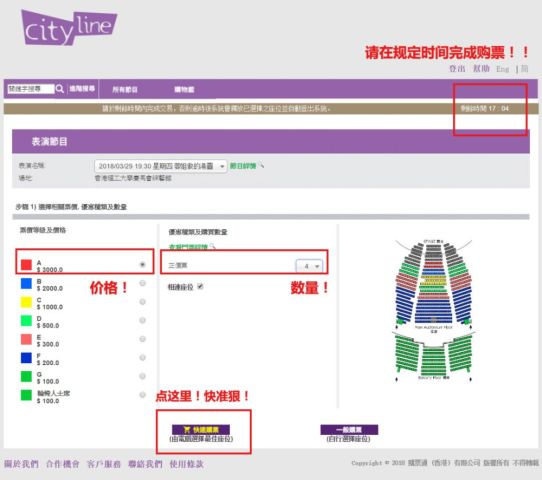Screen dimensions: 542x480
Task: Click the magnifier icon beside the show dropdown
Action: (262, 166)
